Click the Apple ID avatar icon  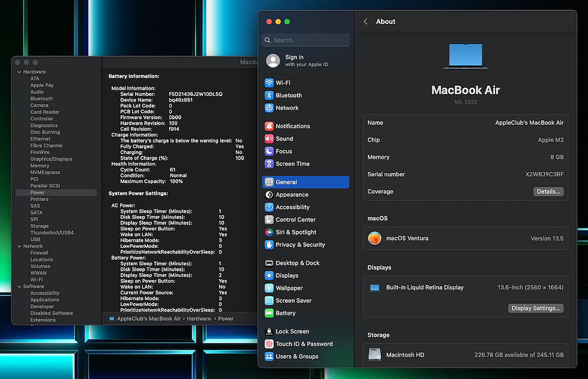click(x=273, y=61)
